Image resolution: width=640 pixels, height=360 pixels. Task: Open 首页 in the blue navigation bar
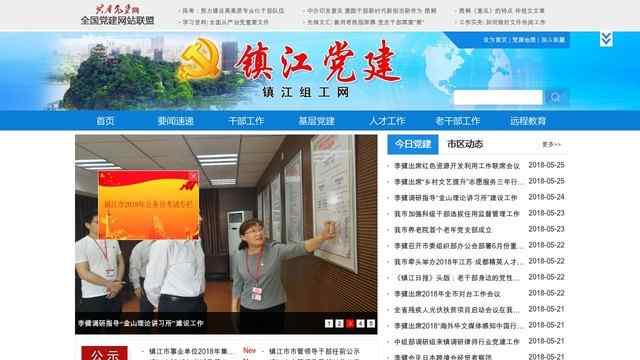(105, 121)
